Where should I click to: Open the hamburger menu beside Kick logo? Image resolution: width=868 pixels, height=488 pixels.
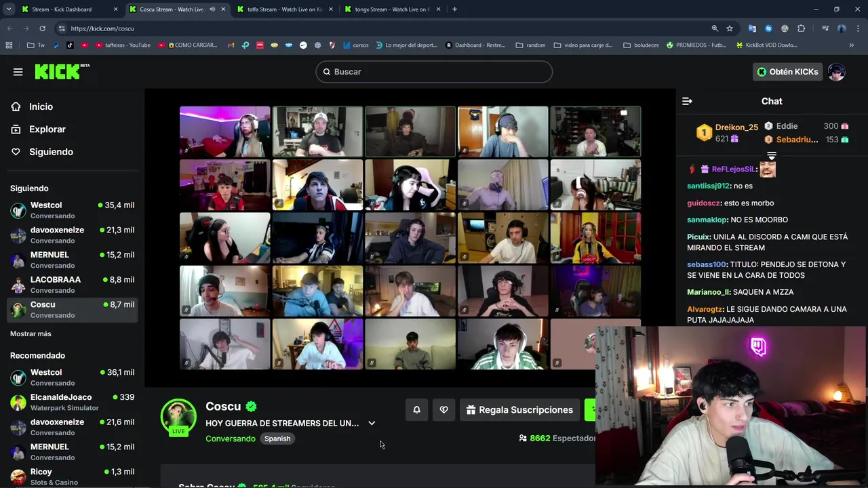[18, 72]
